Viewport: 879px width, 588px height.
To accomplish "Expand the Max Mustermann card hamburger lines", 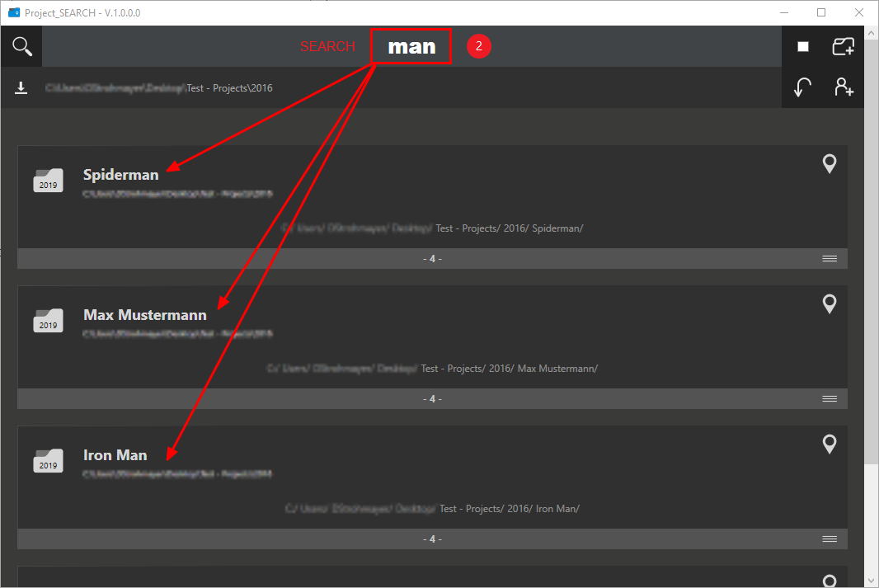I will [x=830, y=398].
